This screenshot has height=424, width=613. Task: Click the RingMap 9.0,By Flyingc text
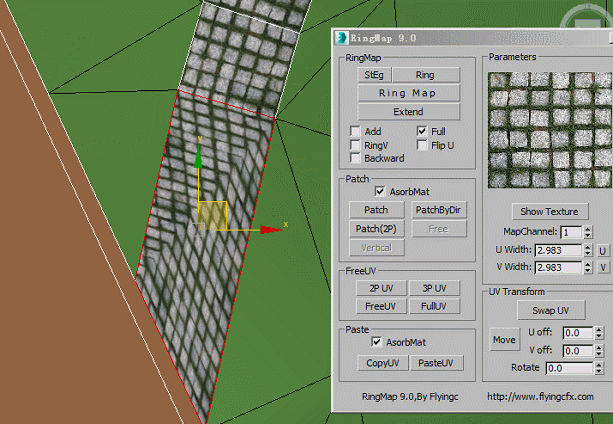coord(410,397)
